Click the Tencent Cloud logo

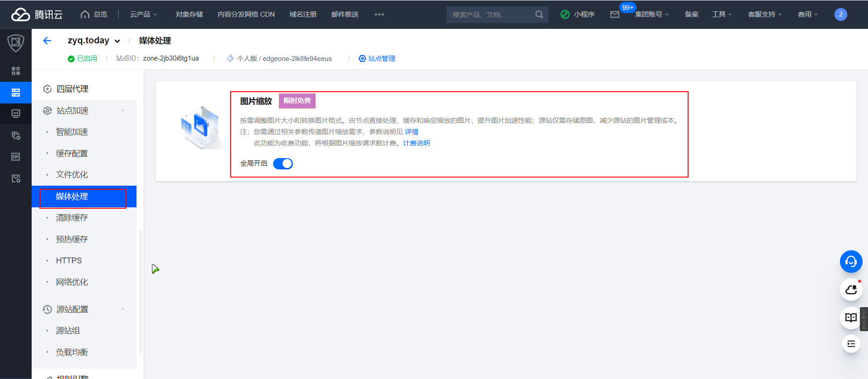37,14
